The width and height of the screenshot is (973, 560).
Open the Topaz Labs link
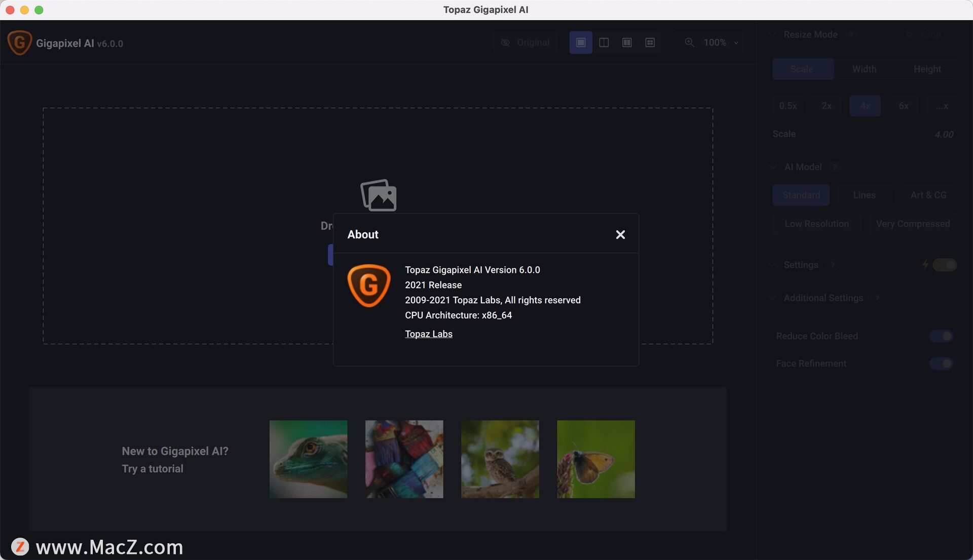pos(428,334)
